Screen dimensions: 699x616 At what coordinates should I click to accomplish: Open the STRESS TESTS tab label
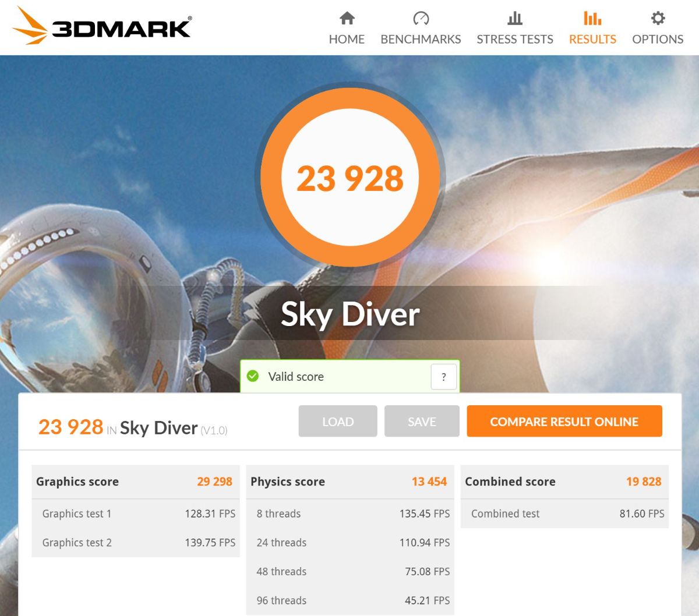pyautogui.click(x=515, y=39)
